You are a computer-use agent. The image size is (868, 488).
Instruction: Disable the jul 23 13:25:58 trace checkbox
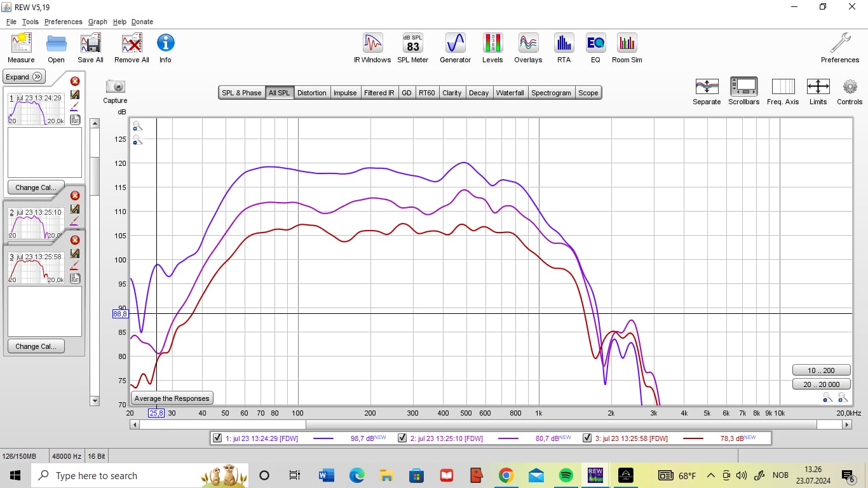587,438
